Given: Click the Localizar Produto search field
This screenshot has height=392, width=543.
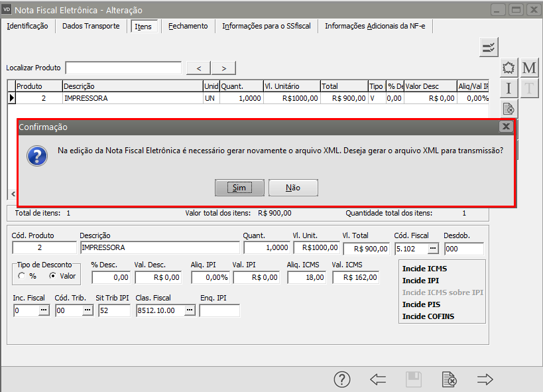Looking at the screenshot, I should 123,68.
